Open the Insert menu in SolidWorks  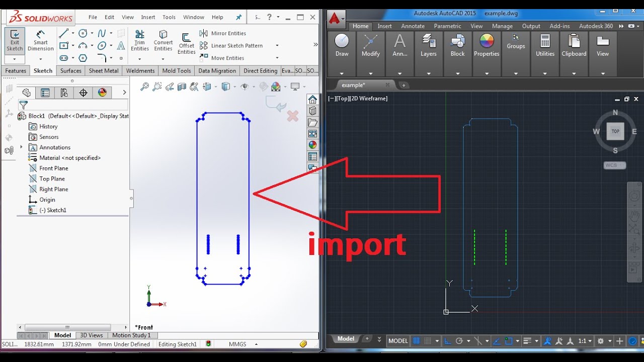[148, 17]
